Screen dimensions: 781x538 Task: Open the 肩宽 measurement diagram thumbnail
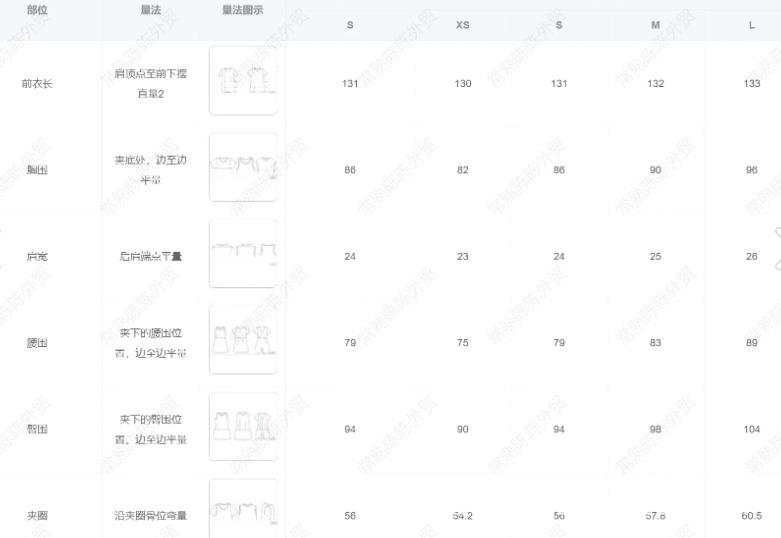point(243,254)
